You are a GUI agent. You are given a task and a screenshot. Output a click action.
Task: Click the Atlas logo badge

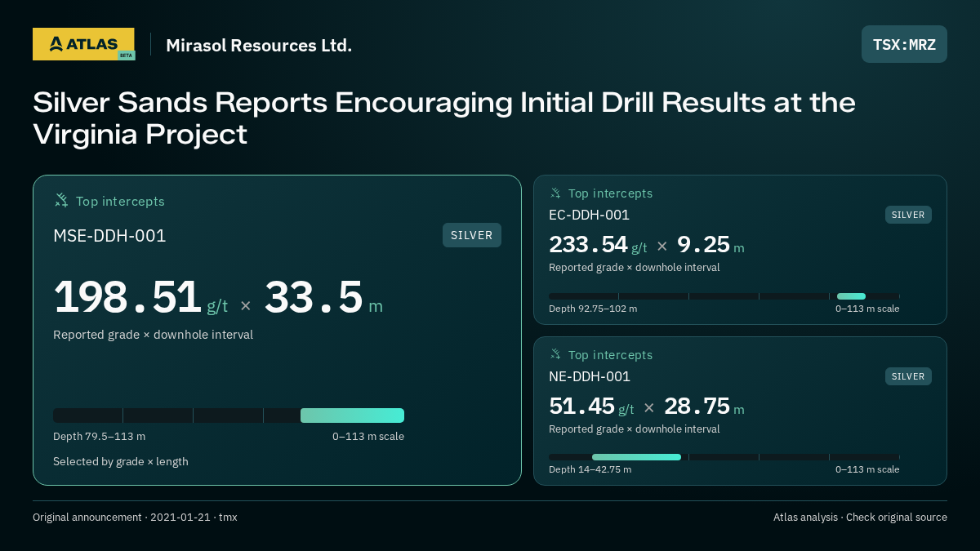83,44
